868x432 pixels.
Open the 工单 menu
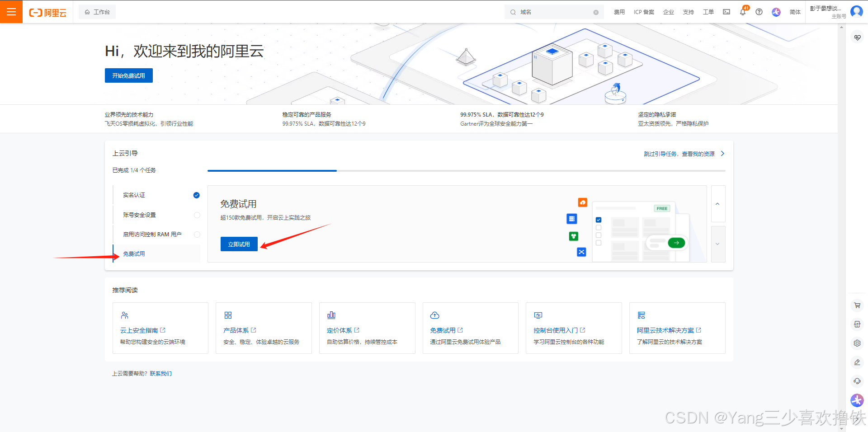(708, 12)
